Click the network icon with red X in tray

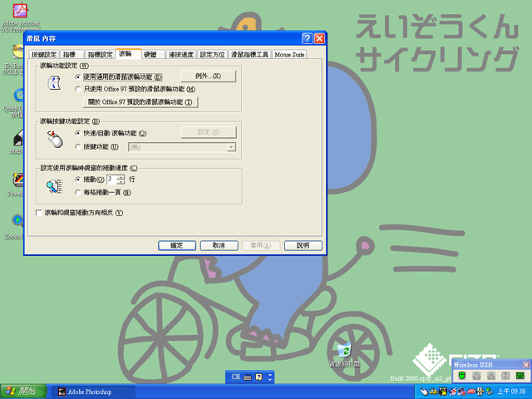click(x=461, y=392)
